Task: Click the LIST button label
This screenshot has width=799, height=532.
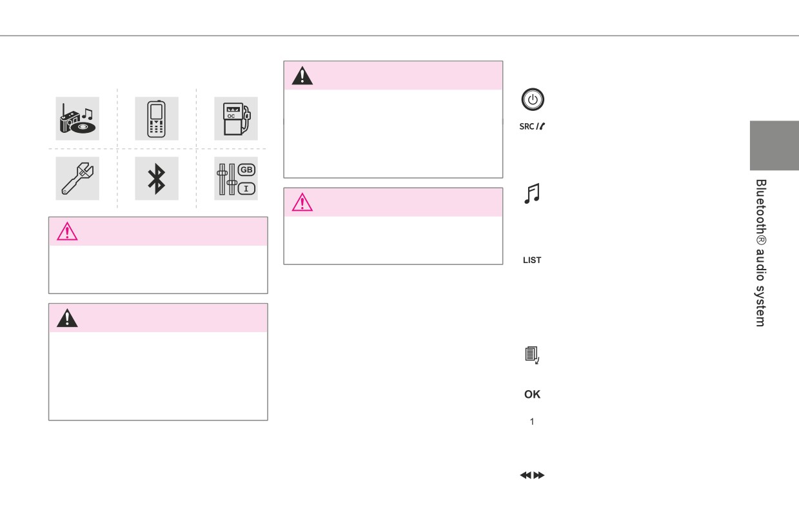Action: 532,261
